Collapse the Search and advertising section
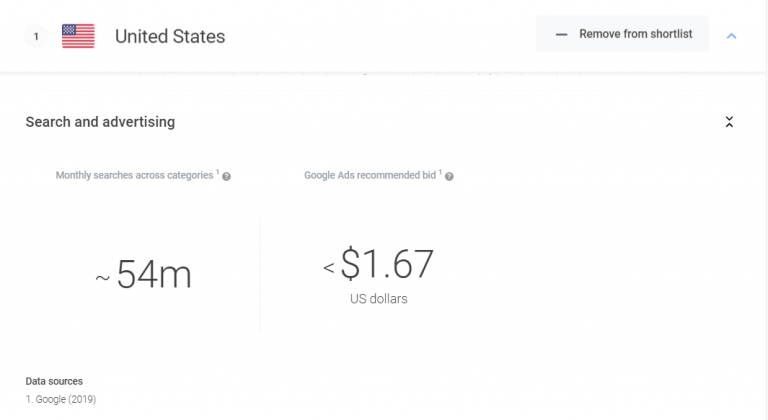Image resolution: width=768 pixels, height=420 pixels. coord(729,122)
